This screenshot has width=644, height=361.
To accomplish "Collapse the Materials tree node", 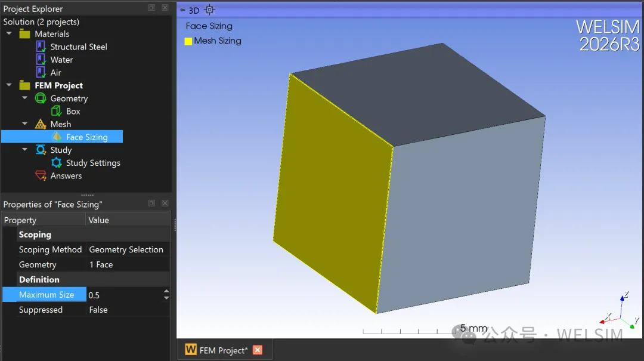I will click(x=9, y=34).
